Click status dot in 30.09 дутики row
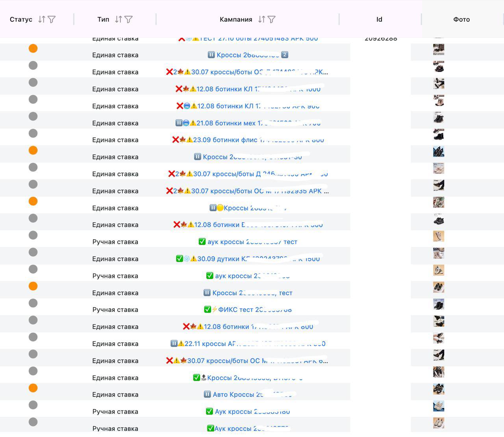 (33, 253)
